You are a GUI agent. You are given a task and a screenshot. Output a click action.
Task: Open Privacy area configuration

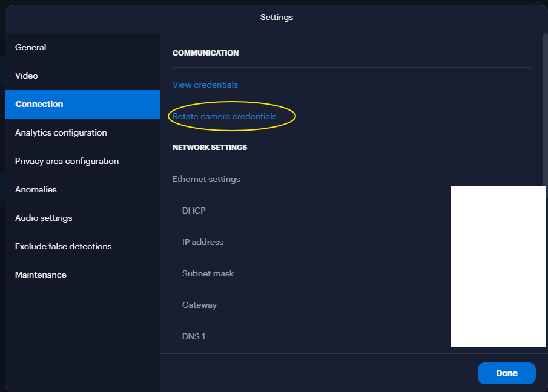[67, 161]
